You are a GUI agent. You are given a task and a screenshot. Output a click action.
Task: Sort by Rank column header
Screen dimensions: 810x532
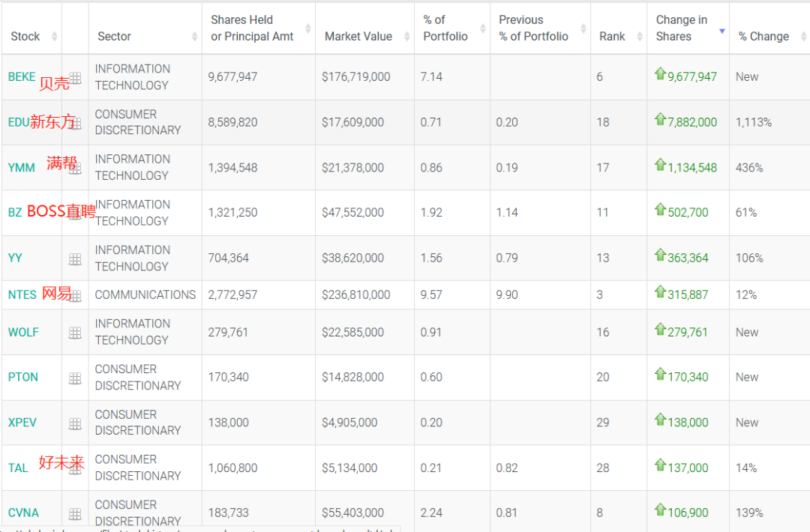tap(612, 36)
